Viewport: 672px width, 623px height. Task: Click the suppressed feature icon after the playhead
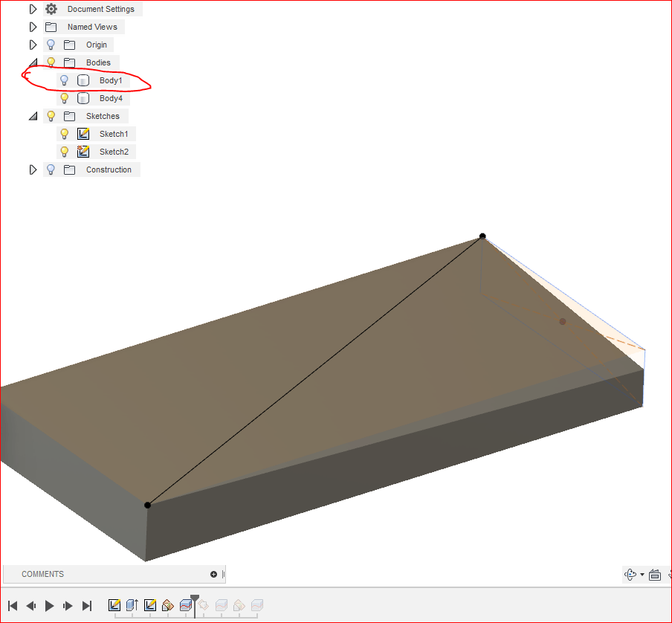click(x=204, y=605)
